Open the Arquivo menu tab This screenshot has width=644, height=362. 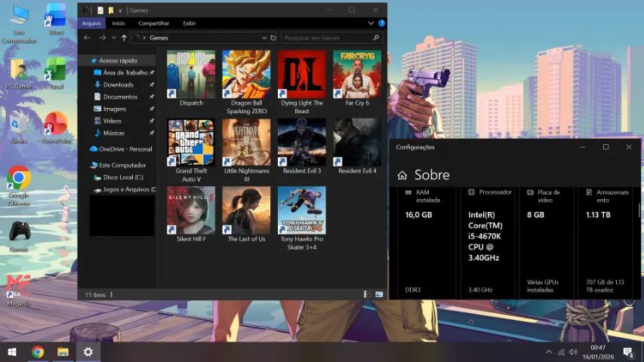pyautogui.click(x=91, y=23)
